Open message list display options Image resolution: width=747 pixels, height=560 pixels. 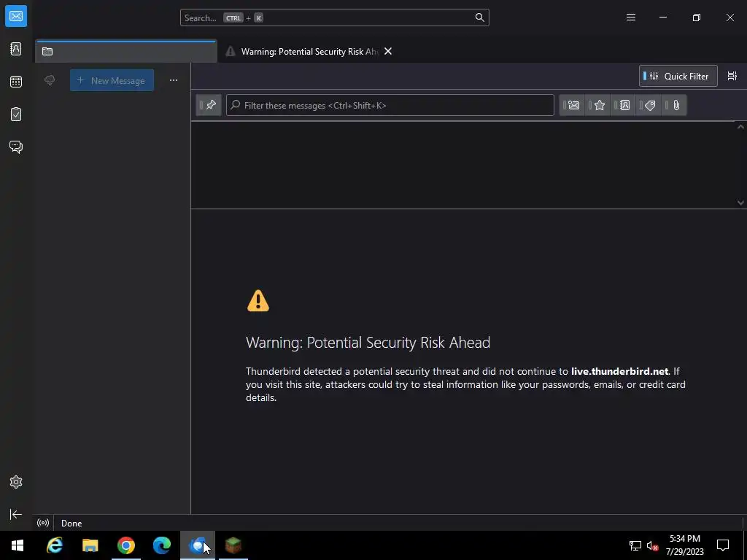(732, 76)
